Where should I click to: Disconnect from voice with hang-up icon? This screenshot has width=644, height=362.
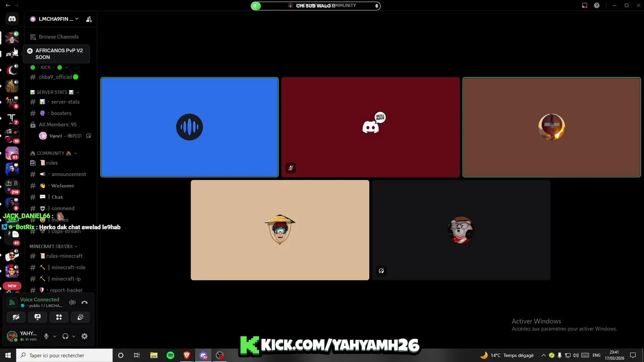point(85,303)
